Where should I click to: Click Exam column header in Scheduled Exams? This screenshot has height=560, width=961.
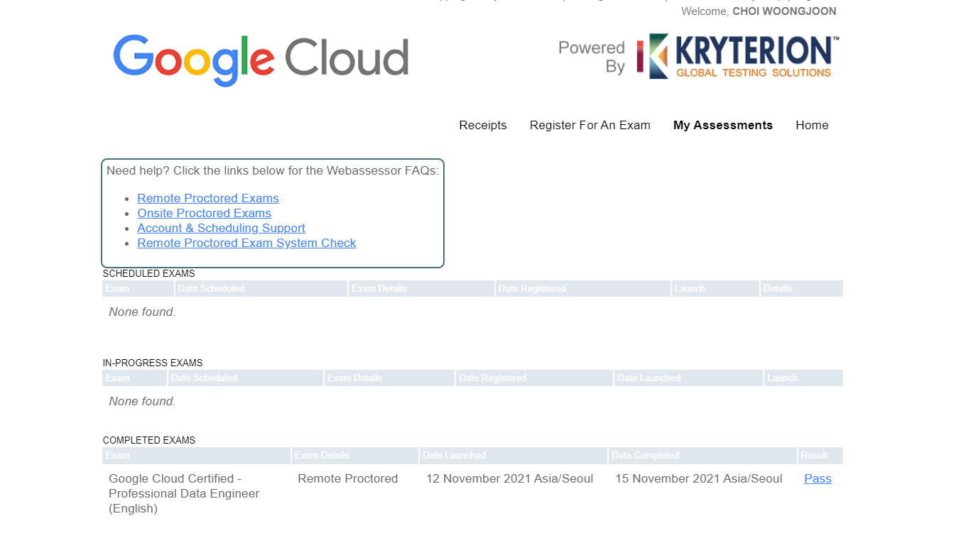click(x=139, y=288)
